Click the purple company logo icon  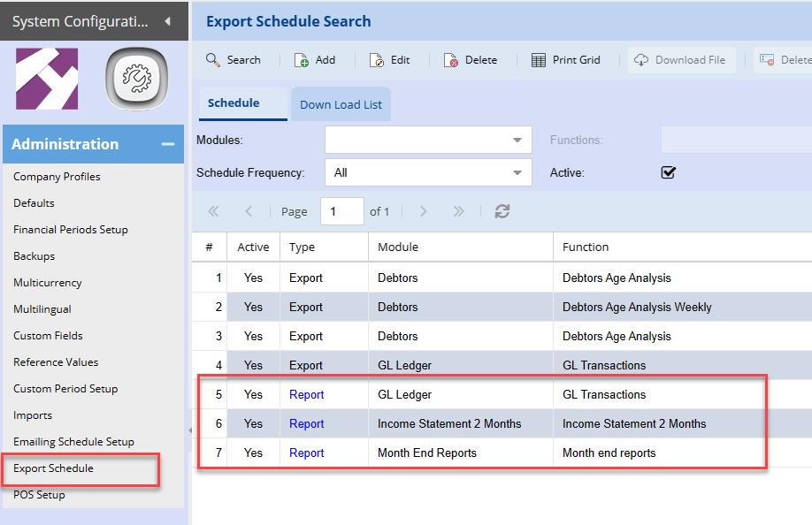(47, 79)
